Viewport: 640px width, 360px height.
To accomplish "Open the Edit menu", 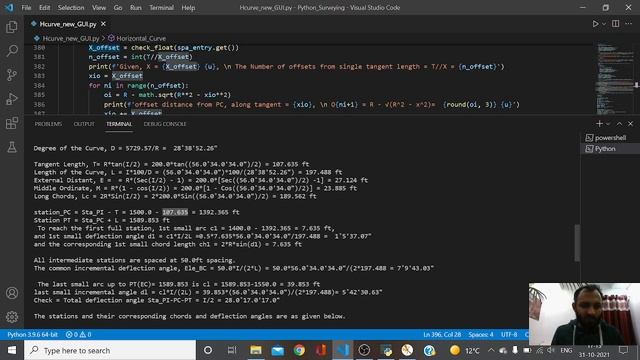I will tap(44, 8).
